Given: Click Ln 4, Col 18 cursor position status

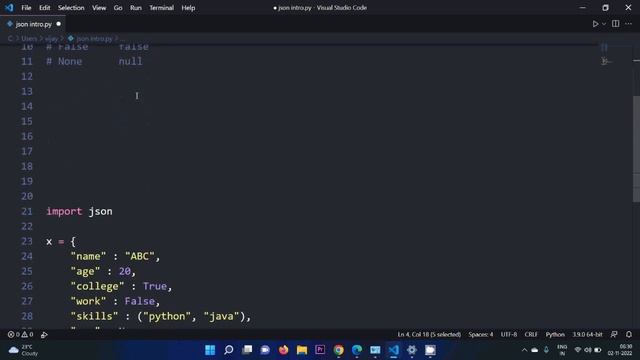Looking at the screenshot, I should (429, 334).
